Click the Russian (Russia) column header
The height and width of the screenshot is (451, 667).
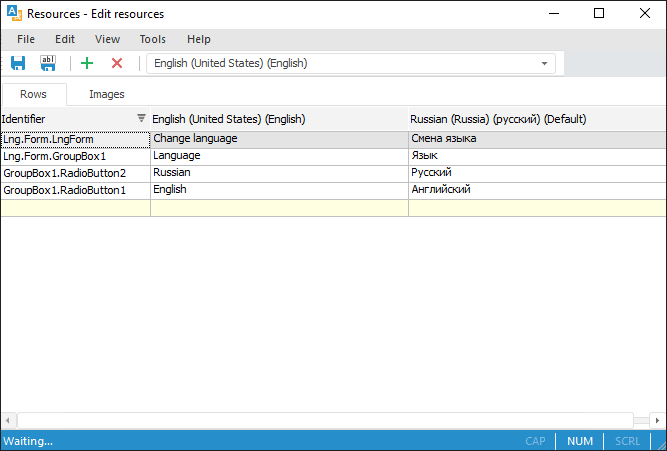pos(497,119)
